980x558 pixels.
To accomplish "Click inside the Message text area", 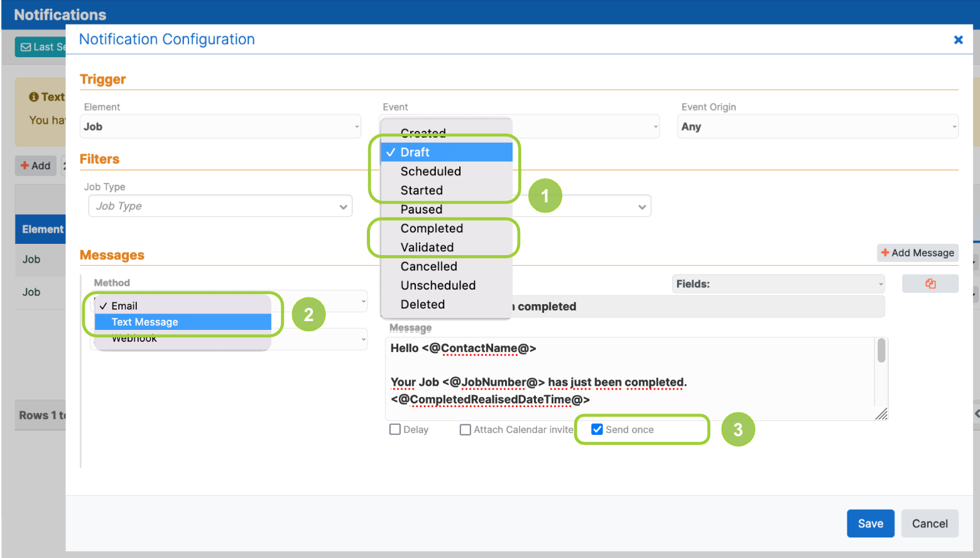I will click(x=628, y=377).
